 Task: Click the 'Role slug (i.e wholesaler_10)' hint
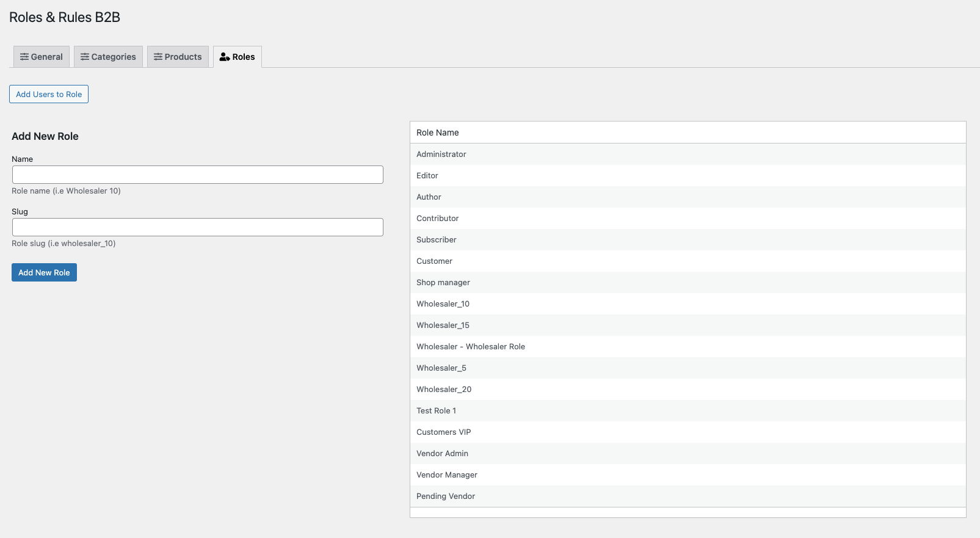[x=64, y=244]
